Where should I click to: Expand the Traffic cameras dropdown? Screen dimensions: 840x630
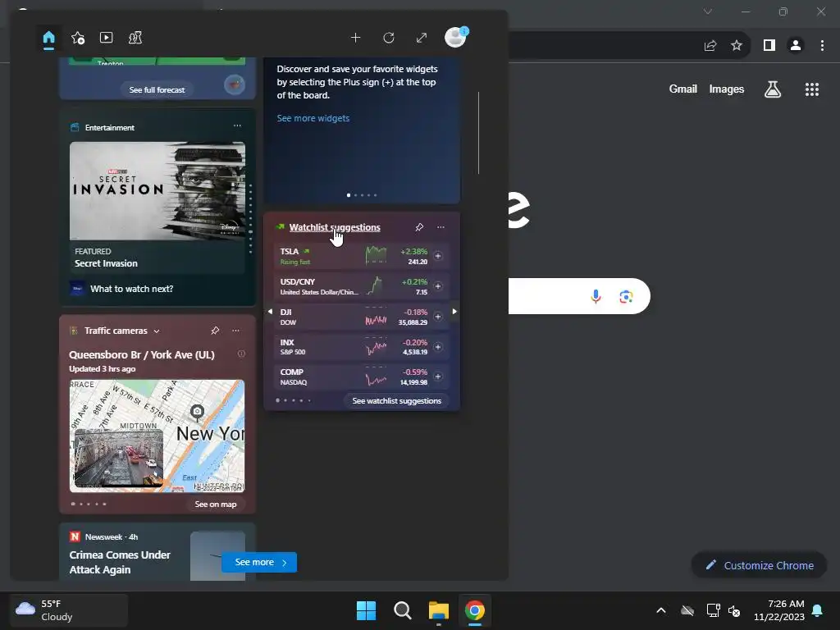click(157, 331)
